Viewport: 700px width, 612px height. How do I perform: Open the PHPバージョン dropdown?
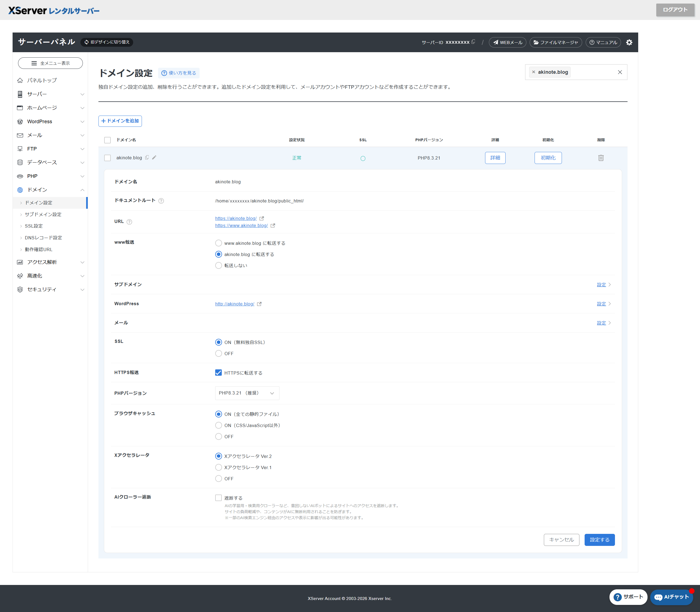pos(247,393)
